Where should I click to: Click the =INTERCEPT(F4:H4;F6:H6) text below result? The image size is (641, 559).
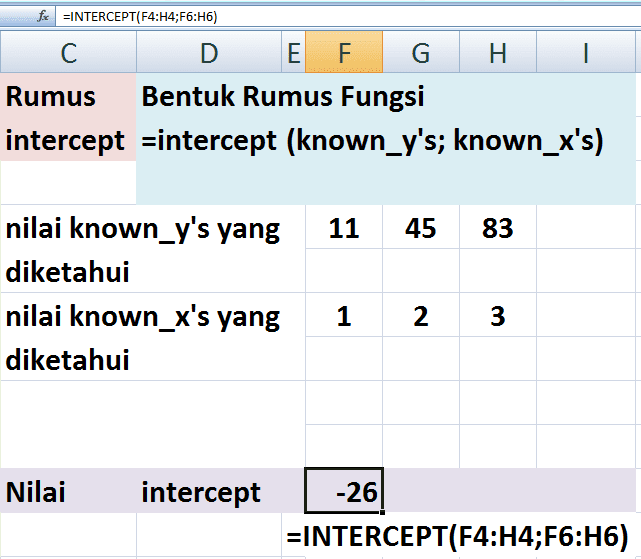(457, 536)
